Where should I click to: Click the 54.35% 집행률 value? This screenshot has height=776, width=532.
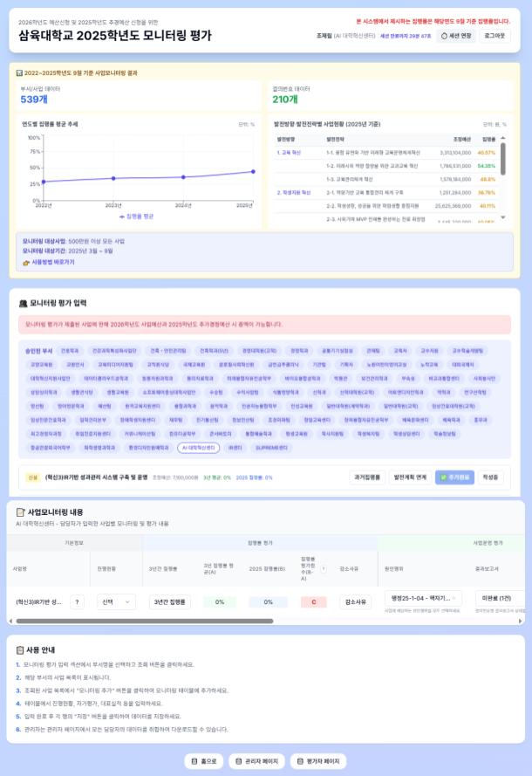(x=486, y=166)
